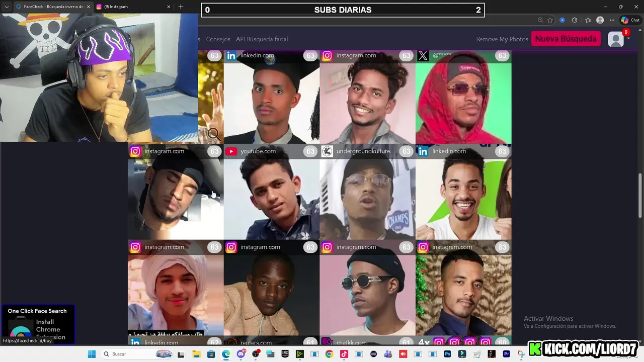Open Premiere Pro from the taskbar

click(x=507, y=354)
